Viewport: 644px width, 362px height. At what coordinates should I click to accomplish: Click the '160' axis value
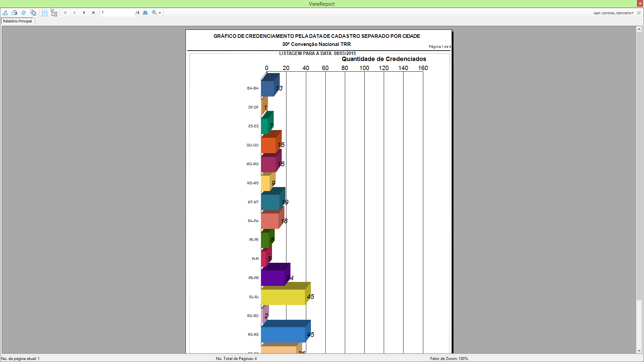[x=423, y=68]
